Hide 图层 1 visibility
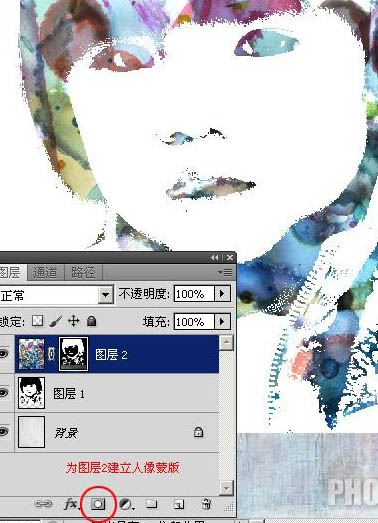 (x=4, y=393)
